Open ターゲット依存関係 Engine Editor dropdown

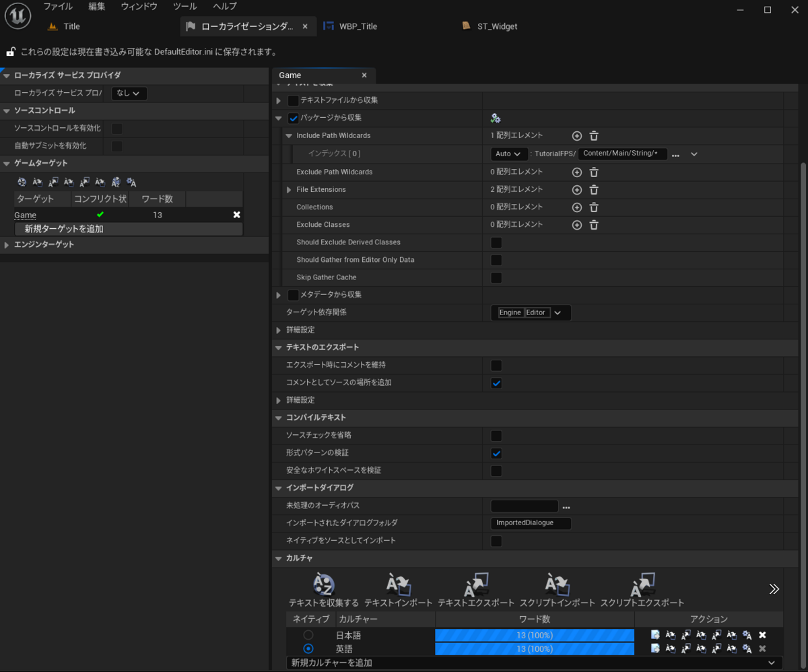coord(531,312)
